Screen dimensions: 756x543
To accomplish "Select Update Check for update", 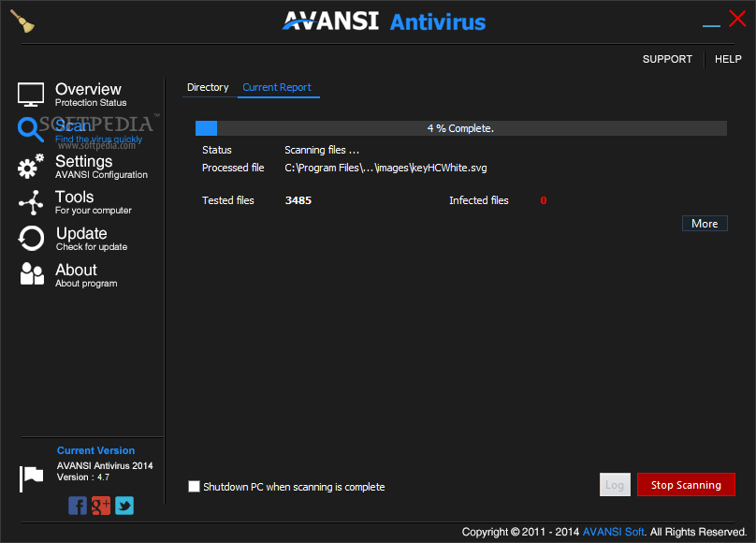I will pyautogui.click(x=92, y=238).
